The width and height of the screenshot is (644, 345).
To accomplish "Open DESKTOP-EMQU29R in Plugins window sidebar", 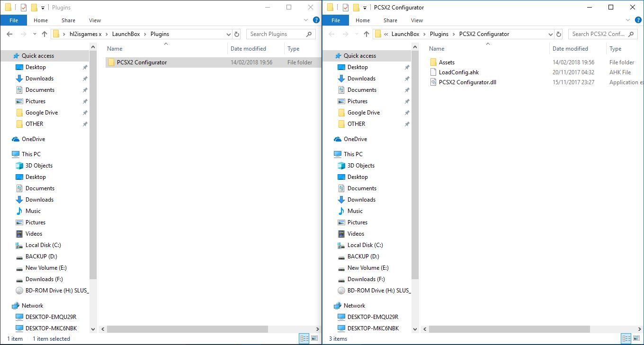I will tap(51, 317).
